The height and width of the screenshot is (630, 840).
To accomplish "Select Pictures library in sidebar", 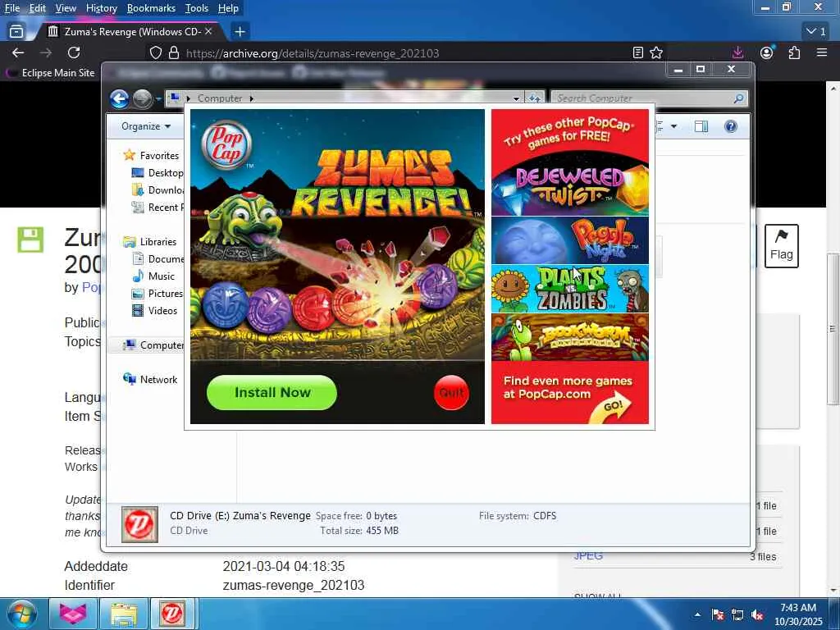I will pos(157,293).
